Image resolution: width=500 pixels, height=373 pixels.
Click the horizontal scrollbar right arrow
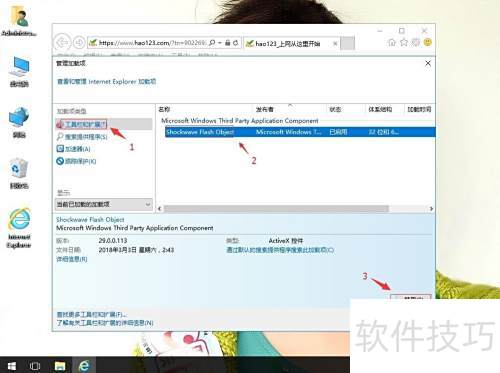click(431, 209)
